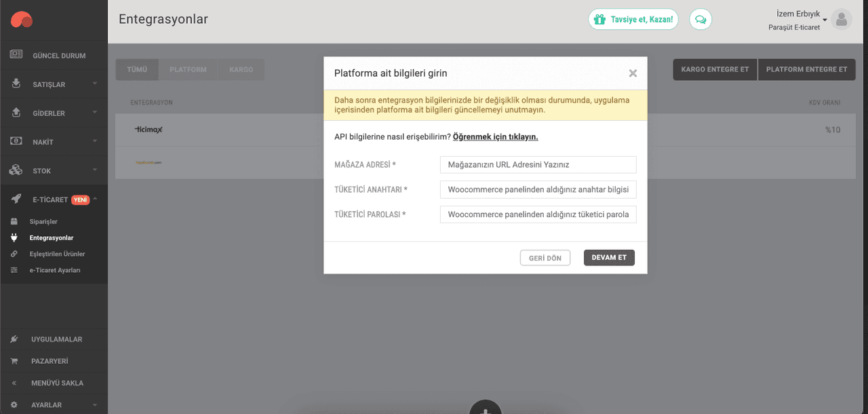Collapse the E-Ticaret menu arrow
Image resolution: width=868 pixels, height=414 pixels.
(x=95, y=199)
